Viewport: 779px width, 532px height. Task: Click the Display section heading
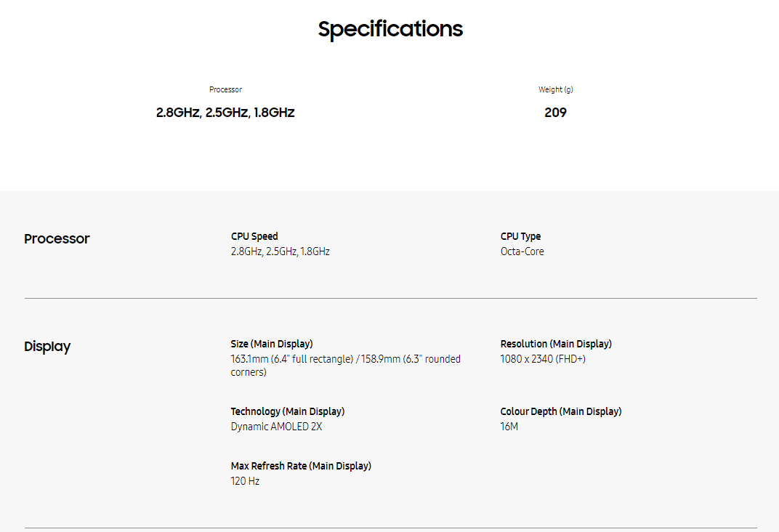pos(47,346)
